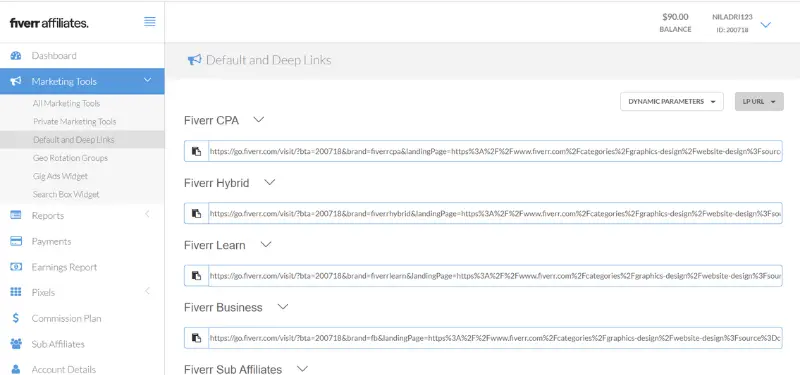Screen dimensions: 800x375
Task: Collapse the Fiverr Hybrid section
Action: pyautogui.click(x=269, y=182)
